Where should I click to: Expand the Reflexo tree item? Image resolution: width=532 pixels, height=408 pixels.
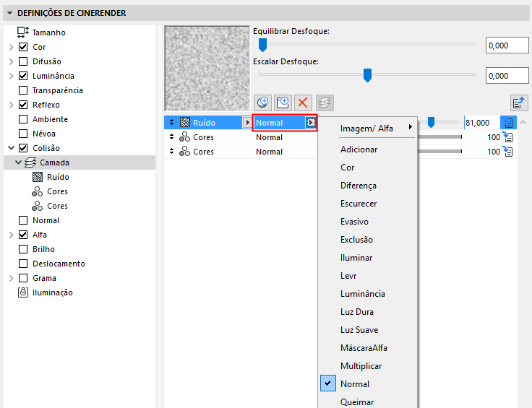coord(11,105)
